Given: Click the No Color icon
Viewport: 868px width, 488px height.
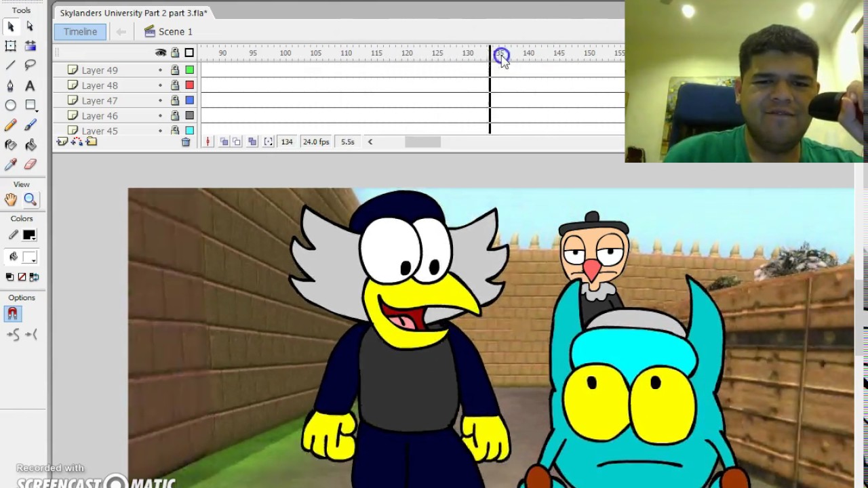Looking at the screenshot, I should (22, 277).
